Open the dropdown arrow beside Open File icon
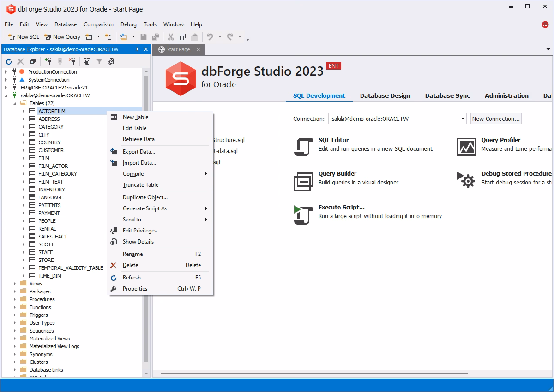The width and height of the screenshot is (554, 392). tap(133, 37)
